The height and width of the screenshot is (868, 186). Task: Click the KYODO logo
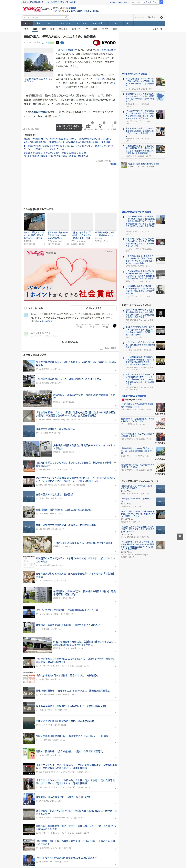click(104, 43)
